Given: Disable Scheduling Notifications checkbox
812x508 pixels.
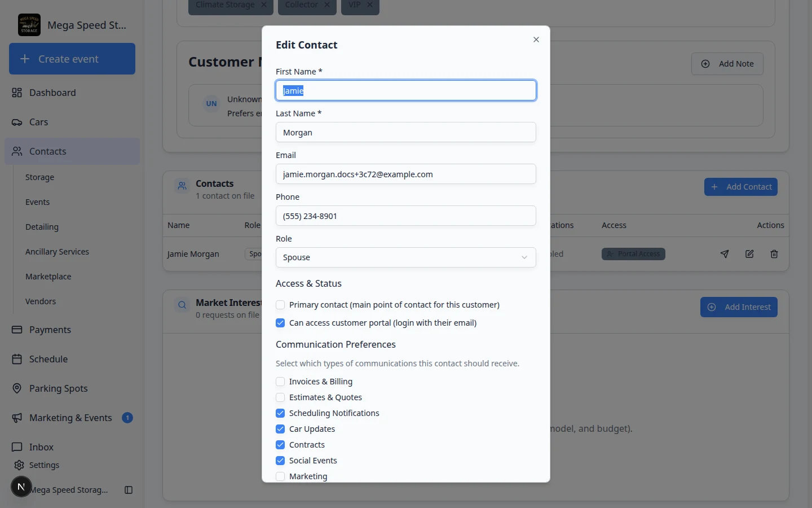Looking at the screenshot, I should coord(280,413).
